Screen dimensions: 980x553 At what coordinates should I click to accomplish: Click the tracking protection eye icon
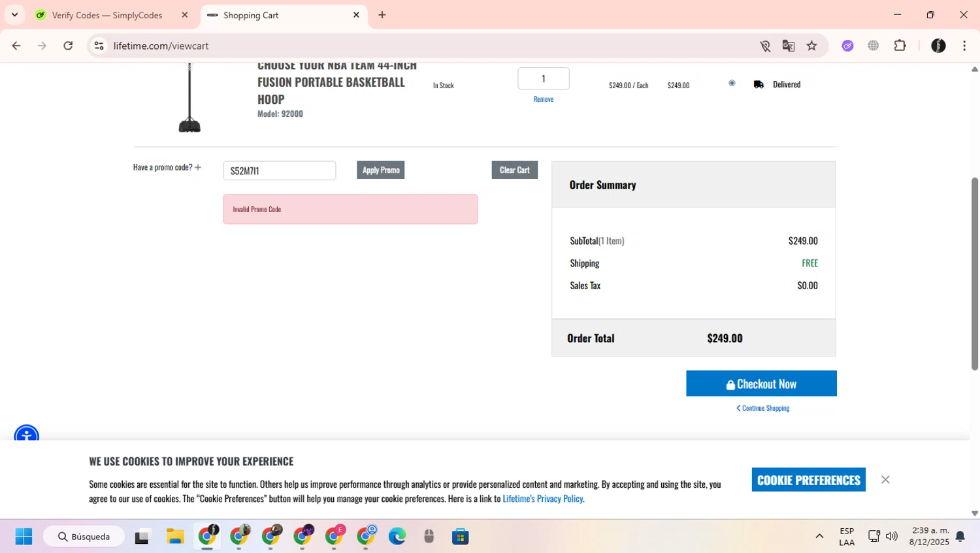pyautogui.click(x=765, y=46)
